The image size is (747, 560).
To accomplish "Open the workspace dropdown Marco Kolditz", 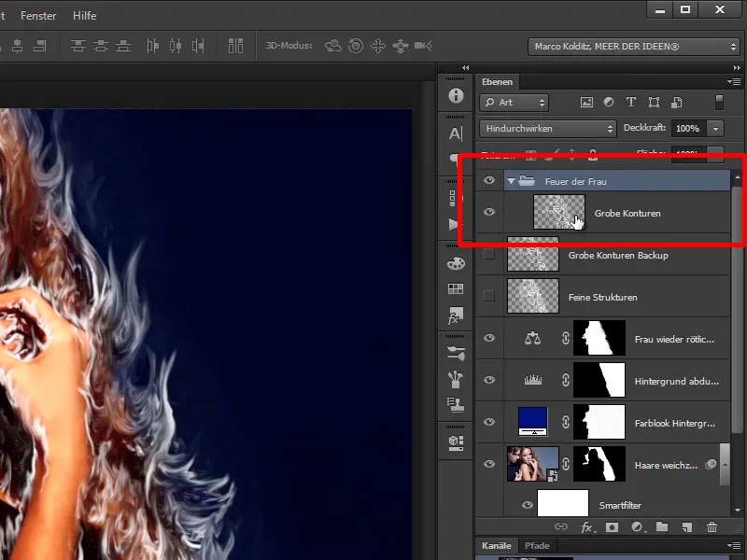I will click(x=635, y=47).
